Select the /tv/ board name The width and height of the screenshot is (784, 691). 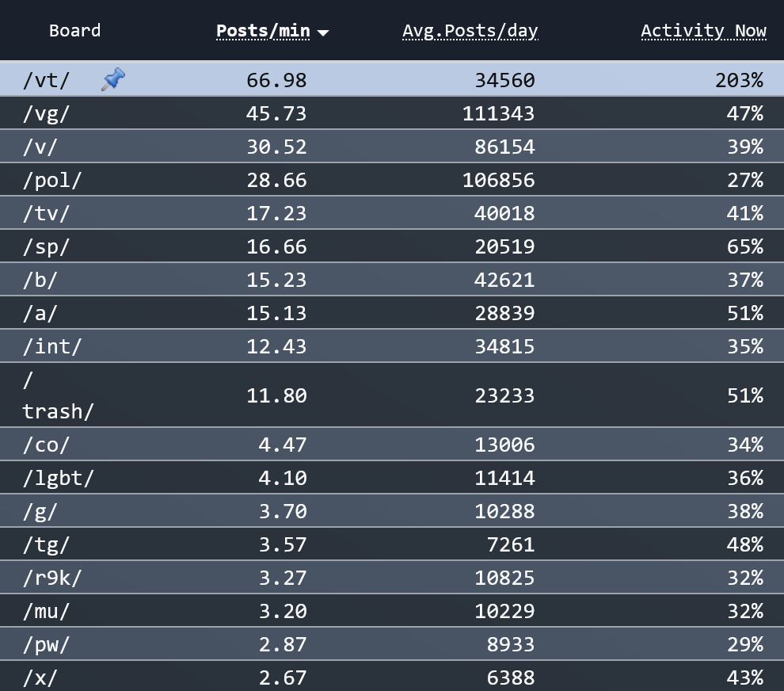pos(46,214)
